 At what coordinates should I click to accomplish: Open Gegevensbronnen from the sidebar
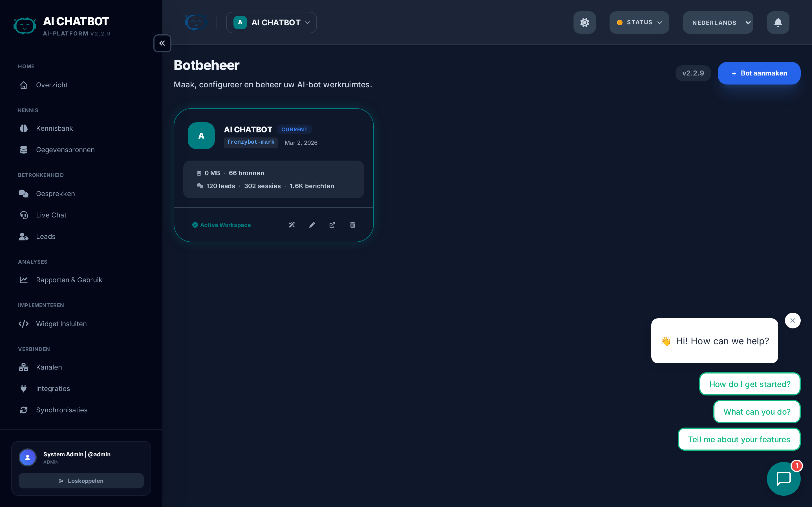tap(65, 150)
